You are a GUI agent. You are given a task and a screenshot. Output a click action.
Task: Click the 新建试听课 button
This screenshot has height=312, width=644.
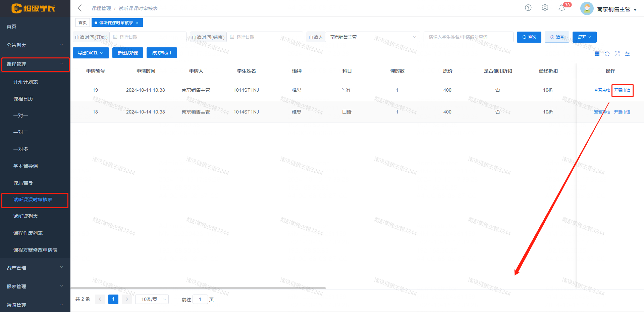(x=128, y=53)
